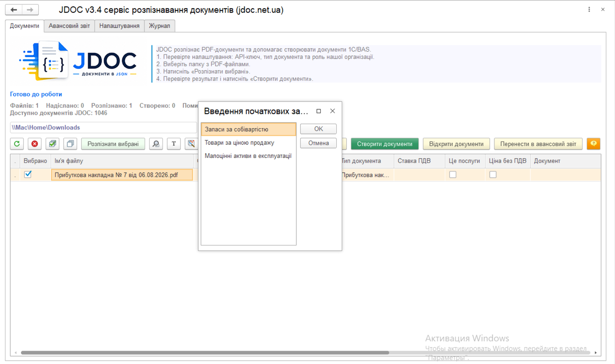Close the initial balances dialog
Image resolution: width=615 pixels, height=364 pixels.
point(332,111)
